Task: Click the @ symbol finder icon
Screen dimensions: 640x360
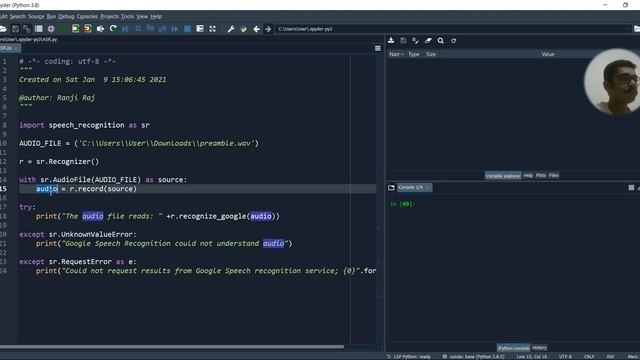Action: pos(51,29)
